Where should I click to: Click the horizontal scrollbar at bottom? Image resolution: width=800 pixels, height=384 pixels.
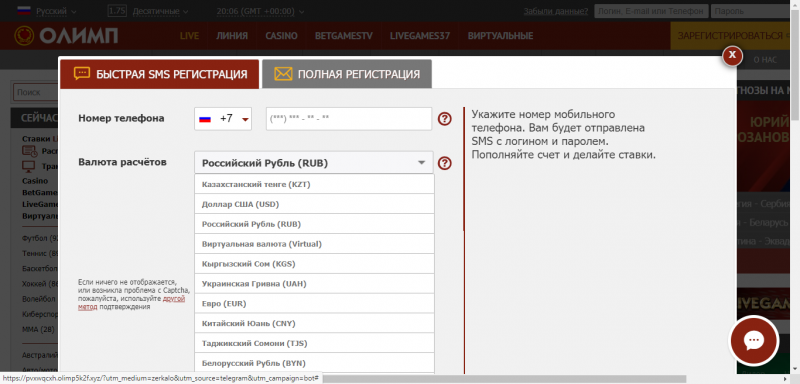(505, 379)
